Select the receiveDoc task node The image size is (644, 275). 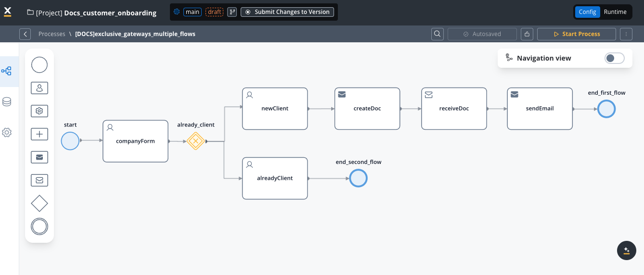tap(454, 109)
